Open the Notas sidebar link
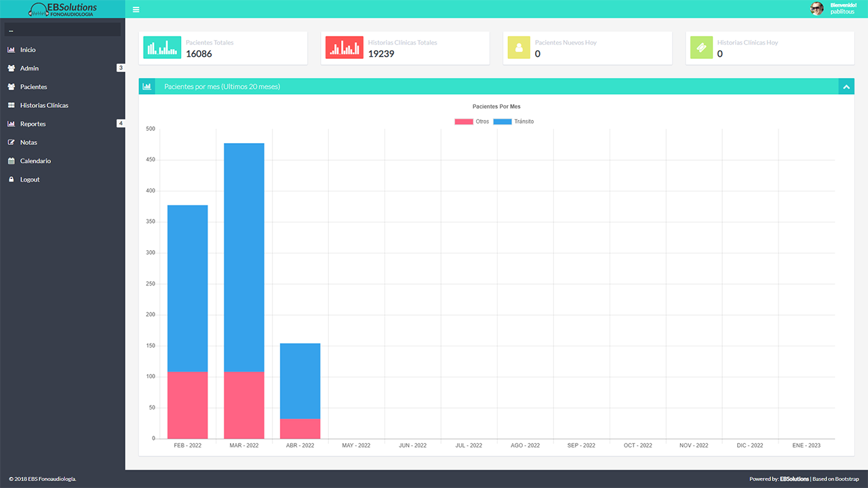The height and width of the screenshot is (488, 868). click(28, 142)
